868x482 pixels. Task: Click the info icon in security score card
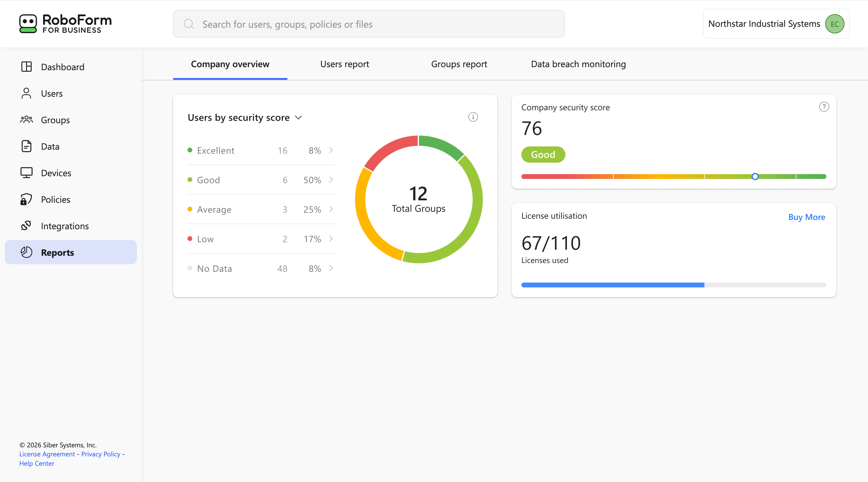(x=473, y=117)
